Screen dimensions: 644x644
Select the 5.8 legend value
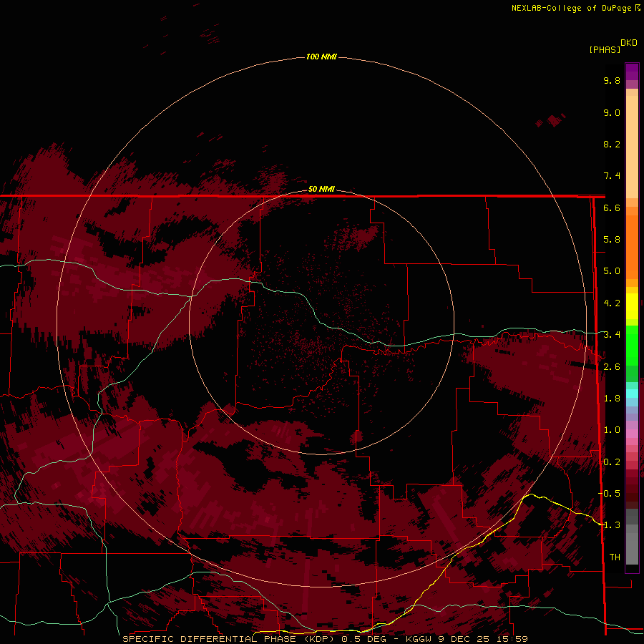tap(612, 240)
